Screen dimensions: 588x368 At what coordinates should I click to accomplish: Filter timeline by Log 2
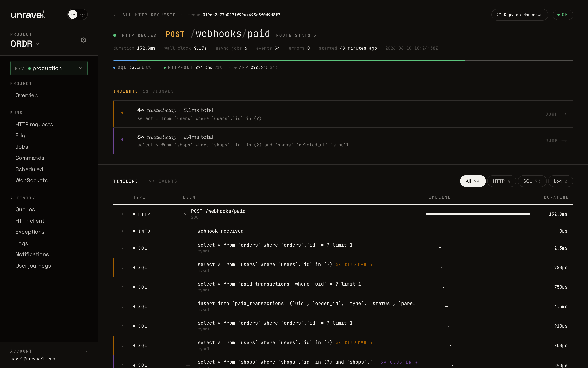click(x=561, y=181)
